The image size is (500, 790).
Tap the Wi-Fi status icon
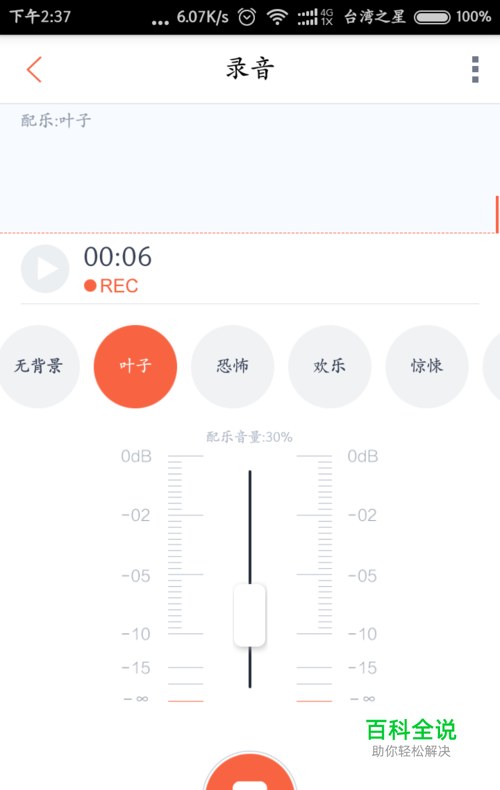click(x=277, y=17)
